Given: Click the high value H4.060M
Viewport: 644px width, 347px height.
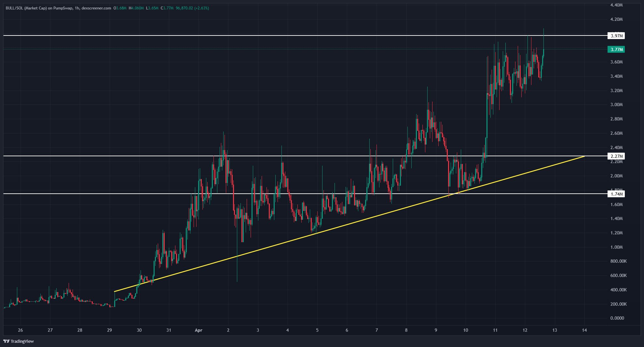Looking at the screenshot, I should (136, 8).
